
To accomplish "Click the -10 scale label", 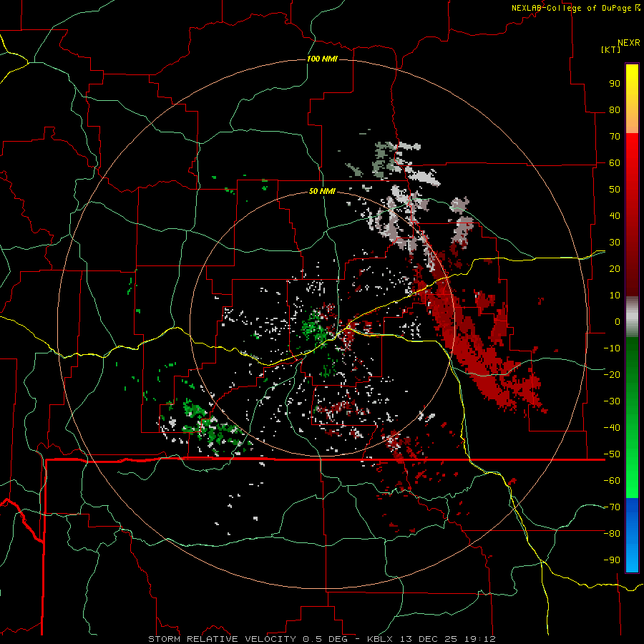I will tap(612, 348).
